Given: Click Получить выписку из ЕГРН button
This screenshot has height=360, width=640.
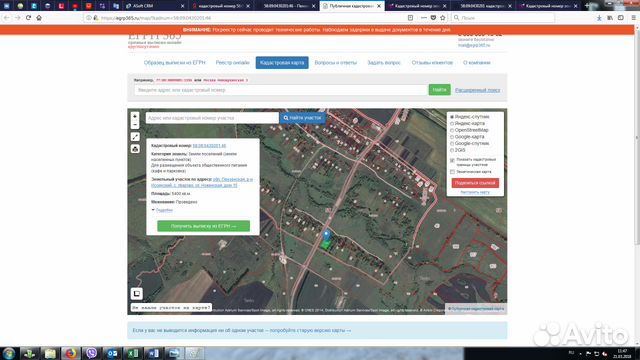Looking at the screenshot, I should click(x=204, y=226).
